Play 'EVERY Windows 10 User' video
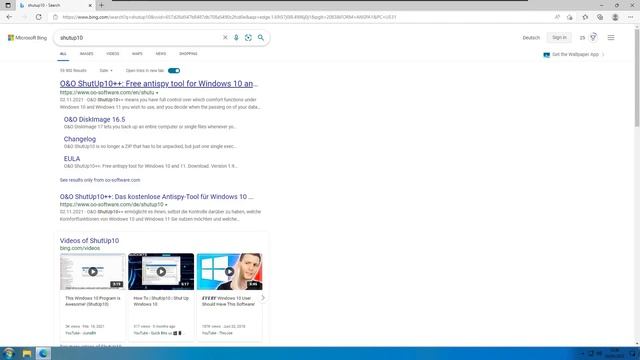This screenshot has height=360, width=640. tap(229, 271)
